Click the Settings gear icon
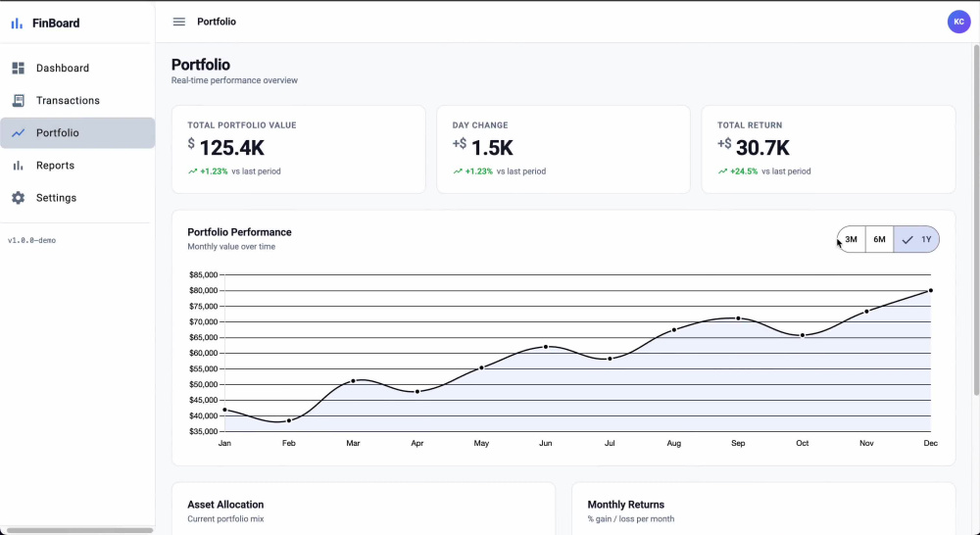980x535 pixels. click(18, 198)
